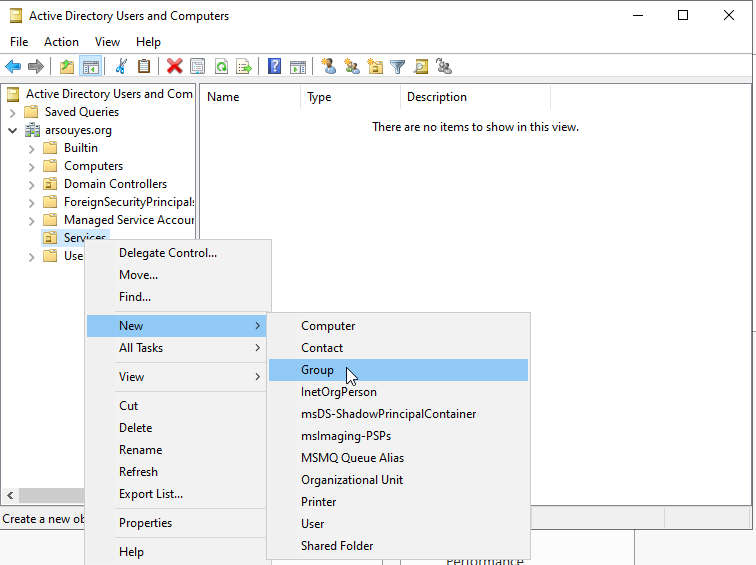756x565 pixels.
Task: Expand the Builtin container
Action: click(x=31, y=149)
